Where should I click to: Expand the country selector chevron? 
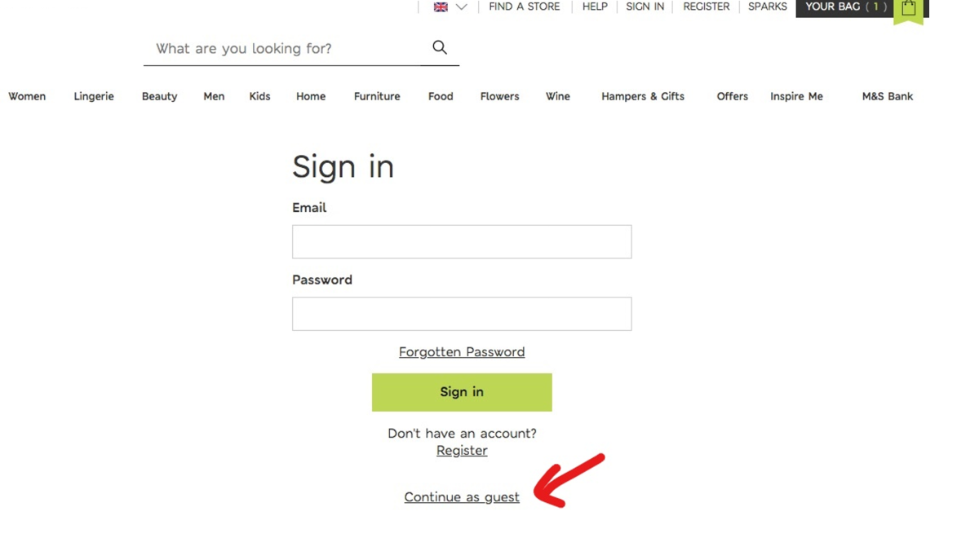click(x=461, y=7)
